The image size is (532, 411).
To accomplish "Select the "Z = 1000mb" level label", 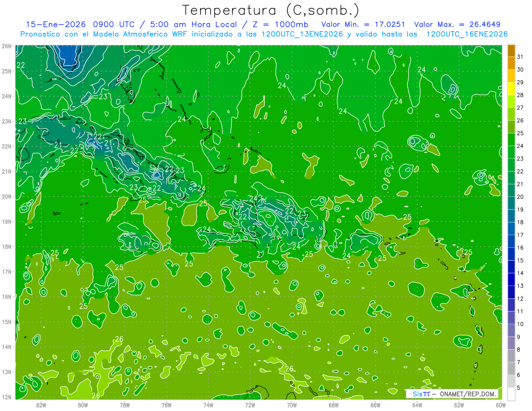I will point(280,24).
